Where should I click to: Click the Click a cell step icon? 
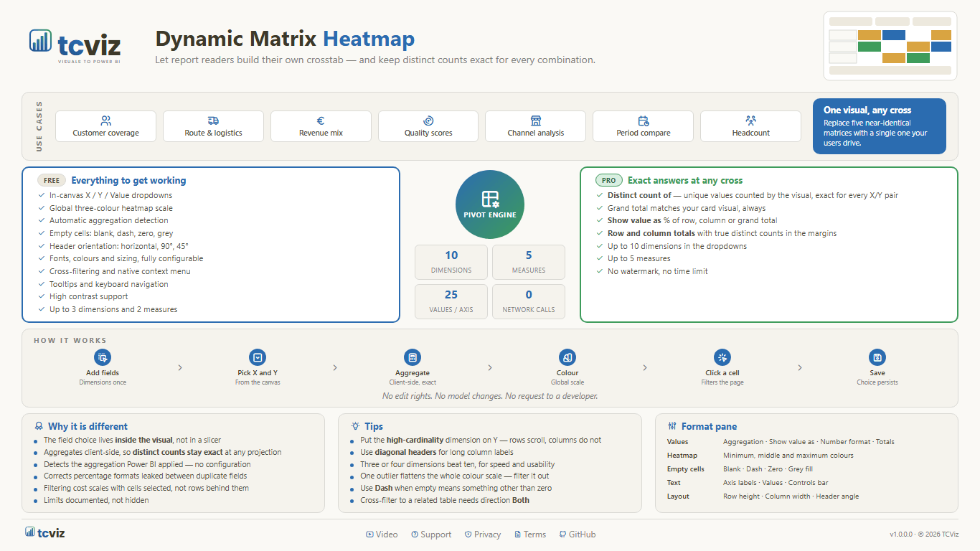[x=722, y=357]
